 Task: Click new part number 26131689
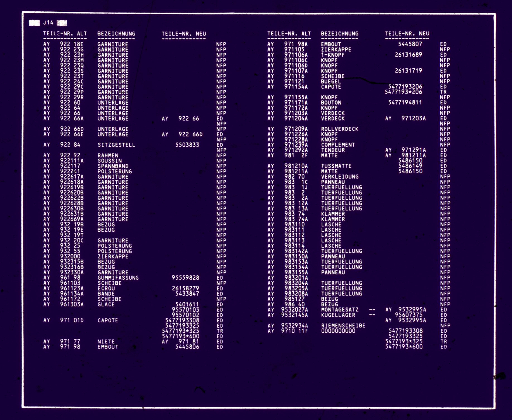pyautogui.click(x=409, y=55)
